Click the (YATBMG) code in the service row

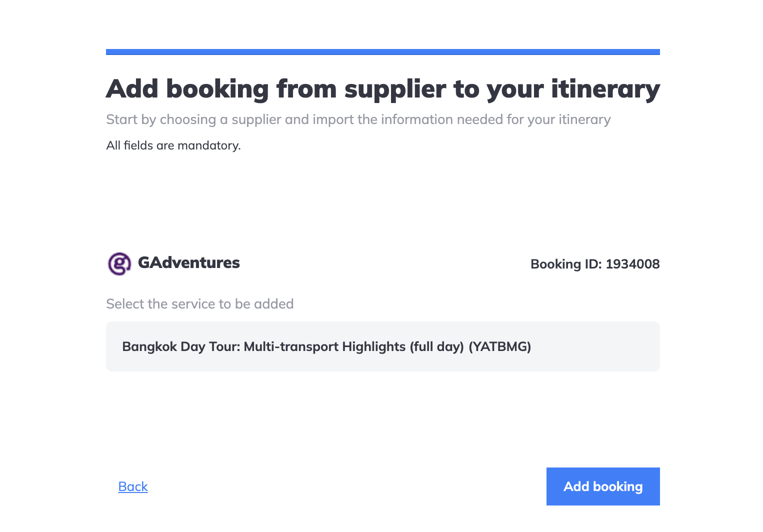499,346
